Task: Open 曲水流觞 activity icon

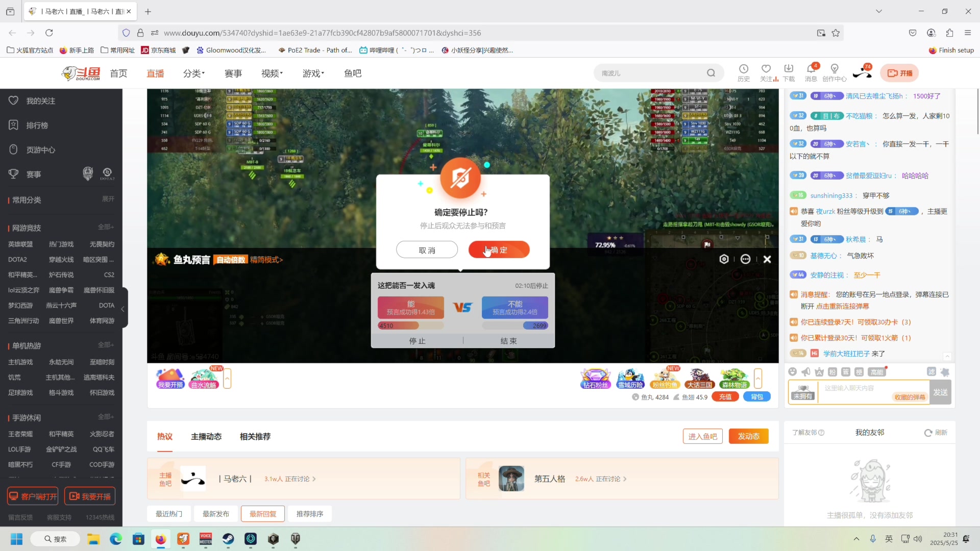Action: click(204, 379)
